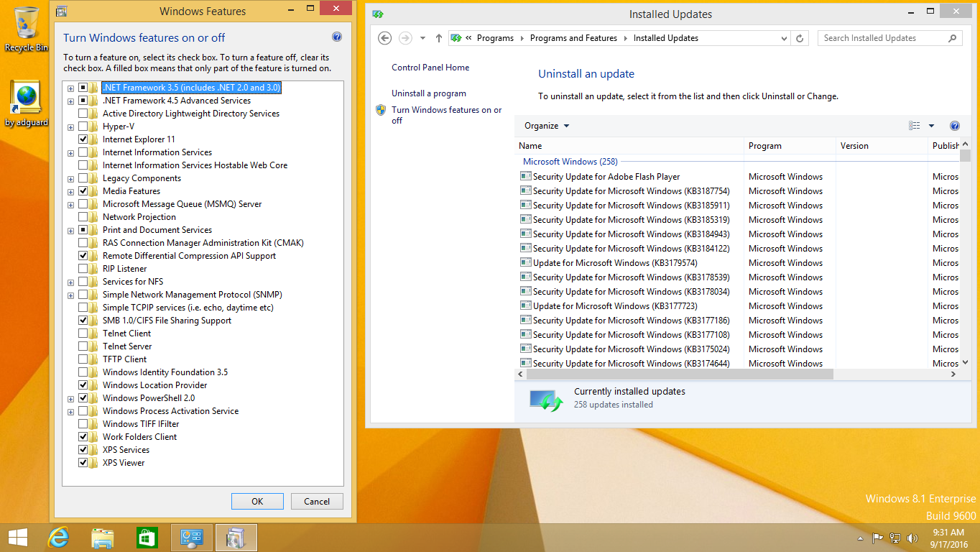Open the Uninstall a program link
Viewport: 980px width, 552px height.
pos(429,93)
